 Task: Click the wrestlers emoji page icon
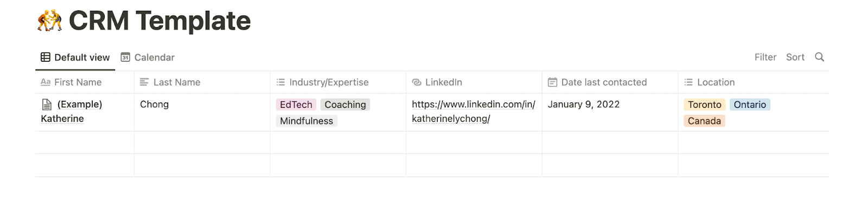pos(49,21)
